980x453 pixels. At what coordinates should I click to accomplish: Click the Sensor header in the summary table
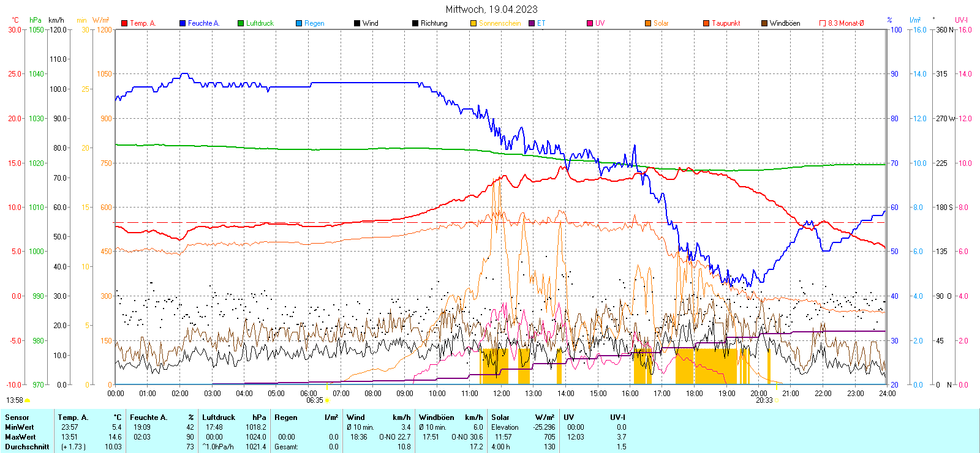(17, 417)
